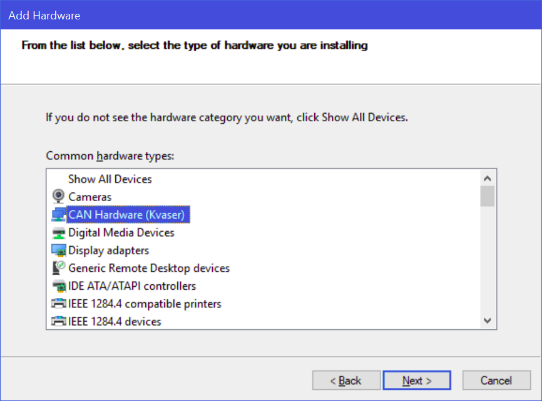Click the IDE ATA/ATAPI controllers icon

point(58,286)
